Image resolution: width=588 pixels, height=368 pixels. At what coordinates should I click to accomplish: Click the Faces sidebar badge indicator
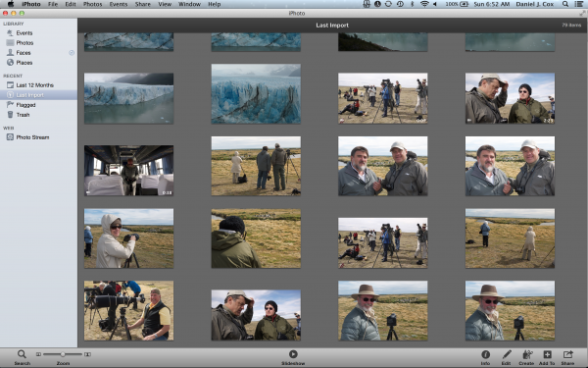click(x=72, y=53)
